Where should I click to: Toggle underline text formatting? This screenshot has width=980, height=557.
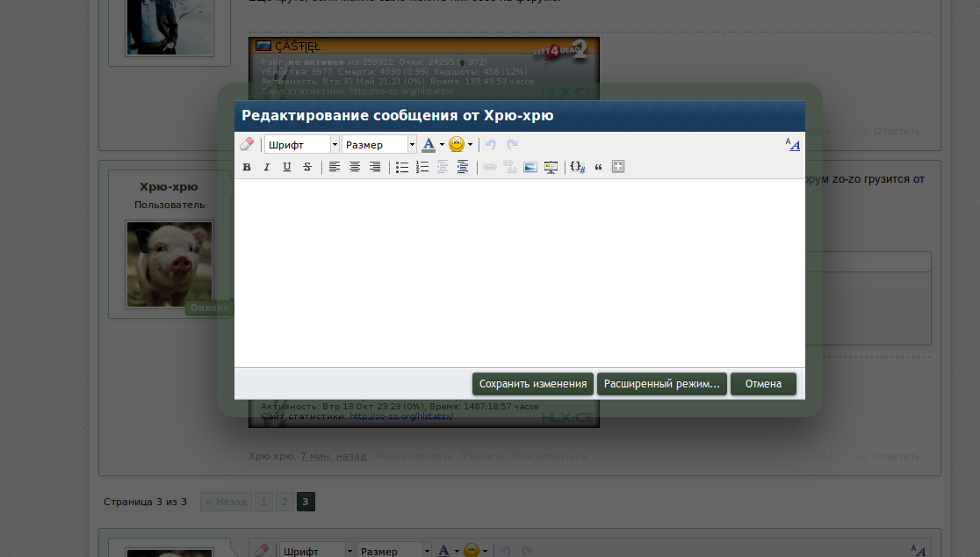coord(287,167)
